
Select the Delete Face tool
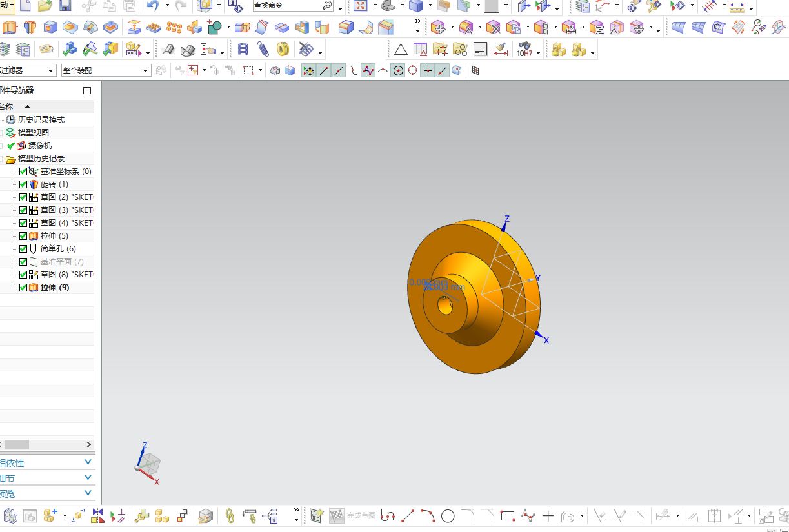point(494,28)
